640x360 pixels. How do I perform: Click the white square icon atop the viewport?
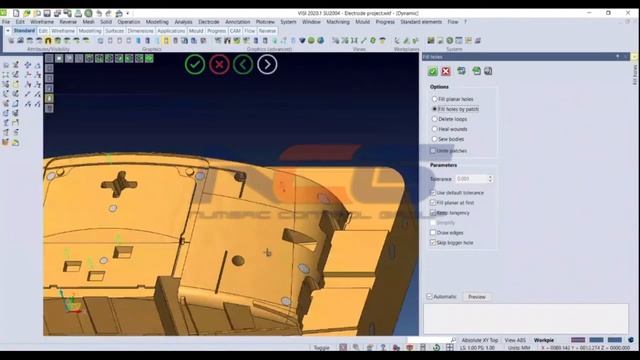(59, 58)
